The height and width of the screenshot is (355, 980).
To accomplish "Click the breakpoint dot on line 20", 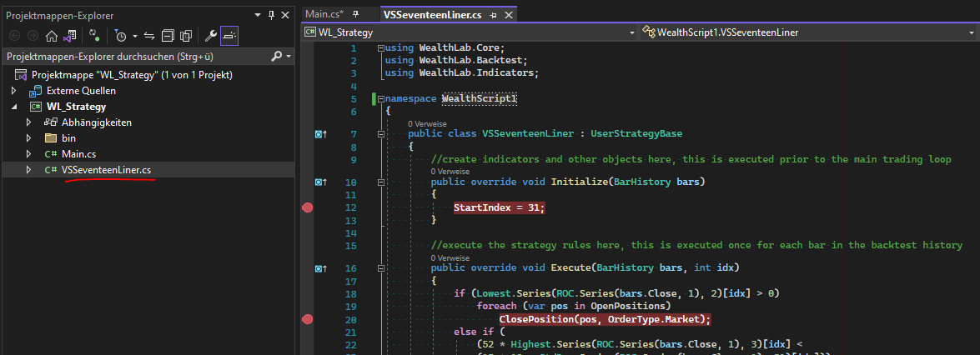I will pos(308,319).
